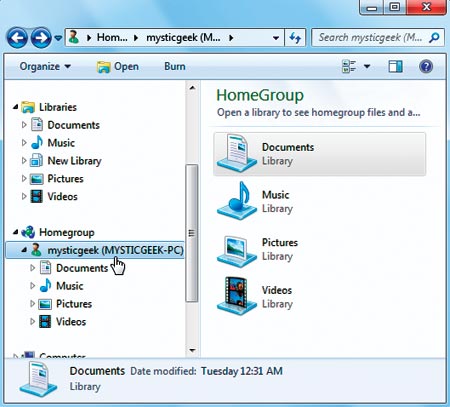Refresh the folder view
This screenshot has height=407, width=450.
tap(295, 38)
